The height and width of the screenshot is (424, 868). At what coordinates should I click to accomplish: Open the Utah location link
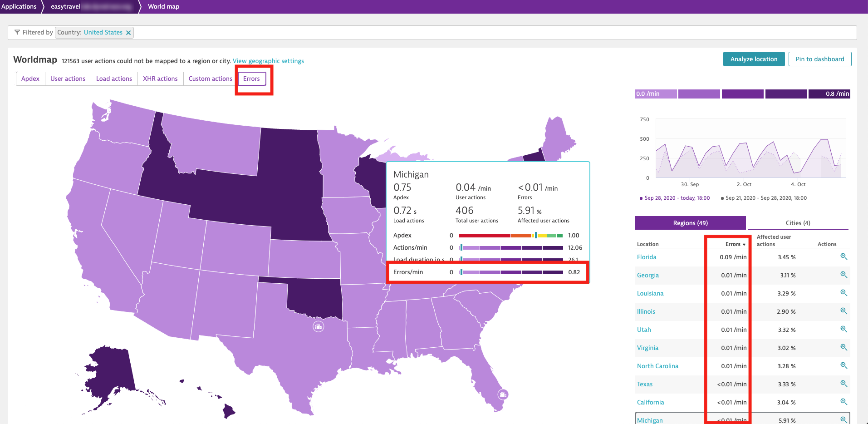pyautogui.click(x=644, y=330)
